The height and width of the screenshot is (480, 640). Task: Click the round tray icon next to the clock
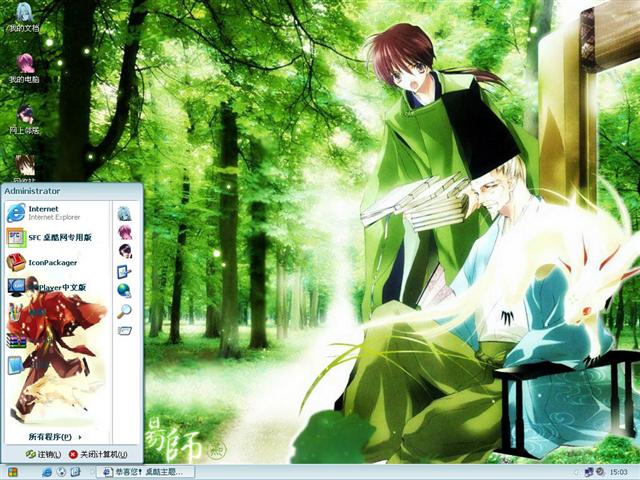(x=600, y=472)
